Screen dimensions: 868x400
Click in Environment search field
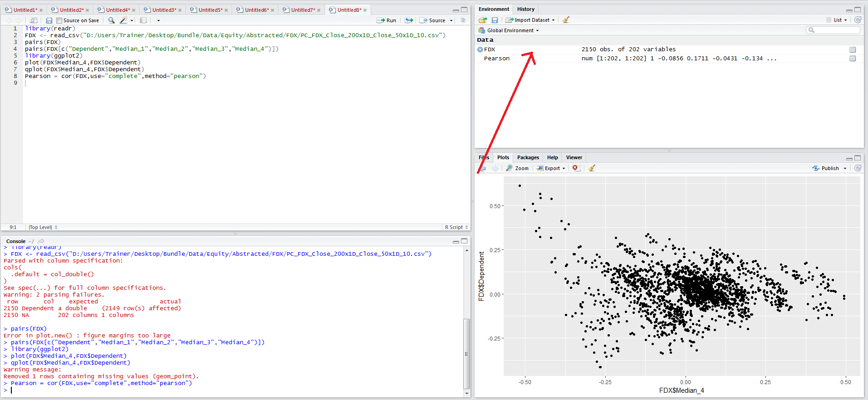click(833, 30)
